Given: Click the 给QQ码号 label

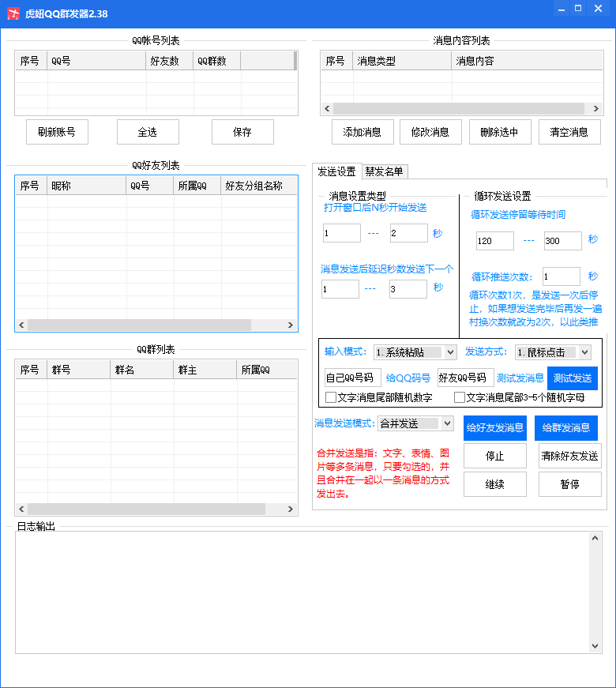Looking at the screenshot, I should [x=408, y=378].
